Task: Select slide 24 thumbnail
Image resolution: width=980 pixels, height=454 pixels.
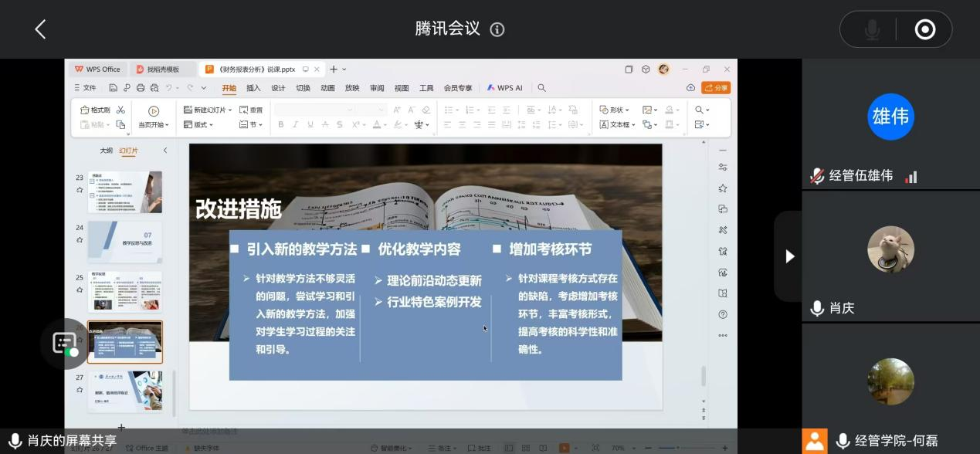Action: tap(124, 242)
